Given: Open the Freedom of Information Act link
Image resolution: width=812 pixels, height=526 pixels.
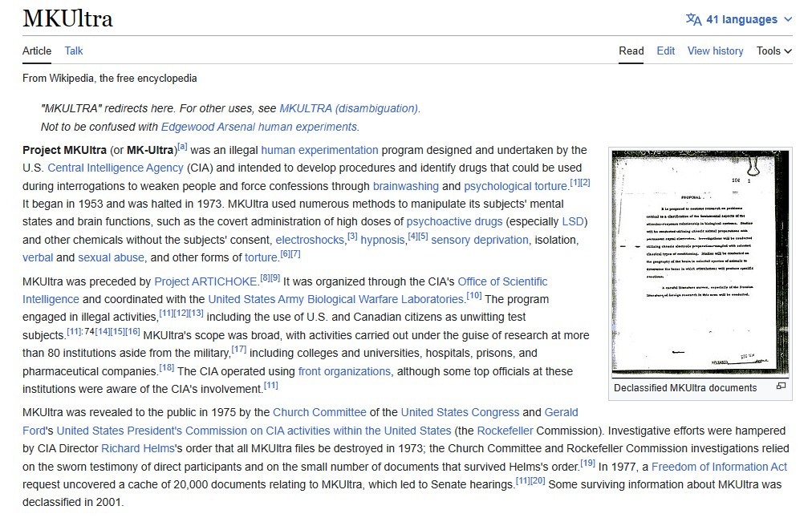Looking at the screenshot, I should tap(719, 467).
